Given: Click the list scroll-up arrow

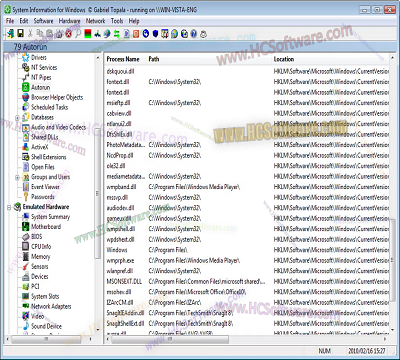Looking at the screenshot, I should 392,58.
